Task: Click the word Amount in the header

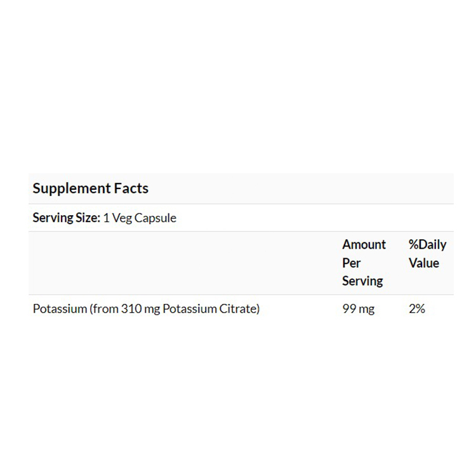Action: tap(364, 245)
